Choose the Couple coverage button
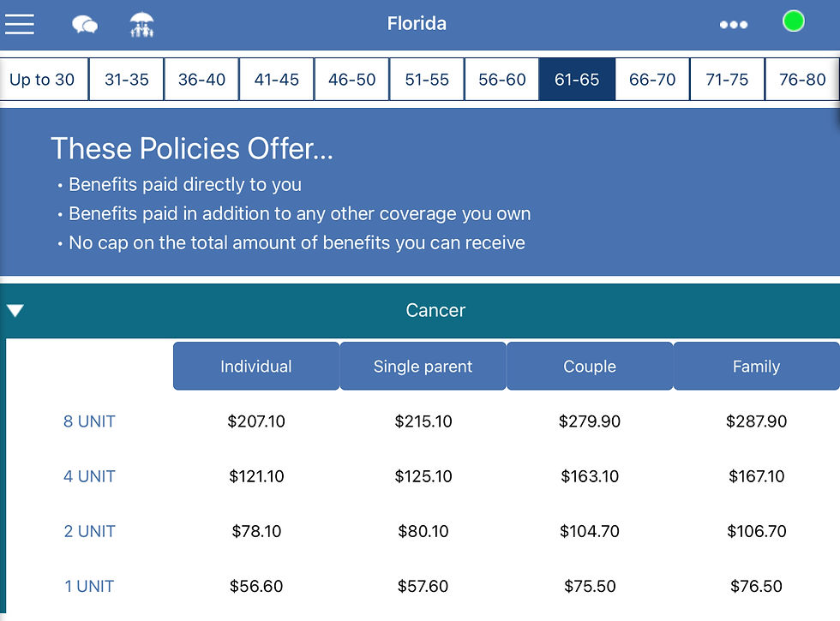840x621 pixels. (x=590, y=367)
